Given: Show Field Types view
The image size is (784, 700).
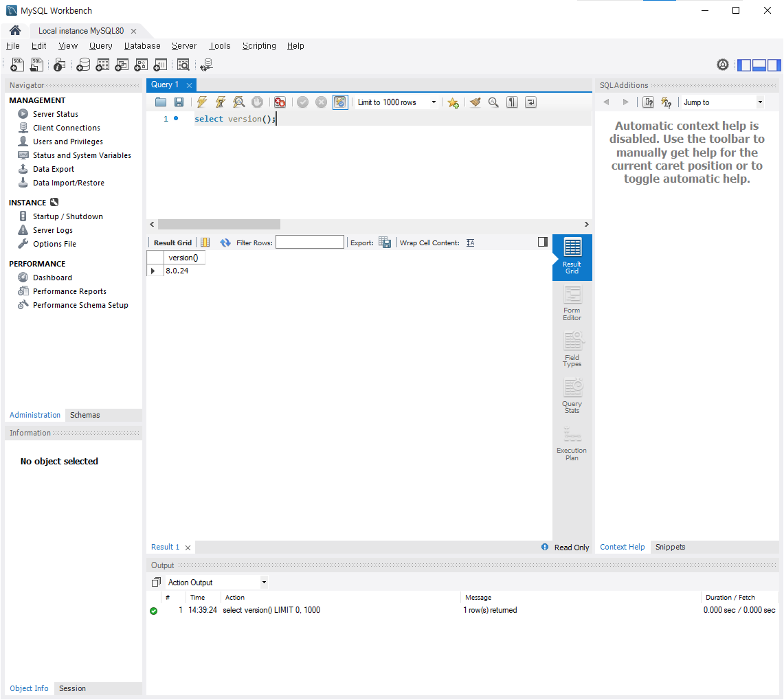Looking at the screenshot, I should [x=572, y=350].
